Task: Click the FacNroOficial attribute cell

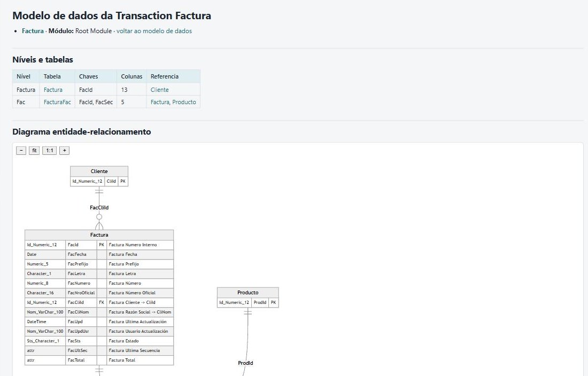Action: 81,293
